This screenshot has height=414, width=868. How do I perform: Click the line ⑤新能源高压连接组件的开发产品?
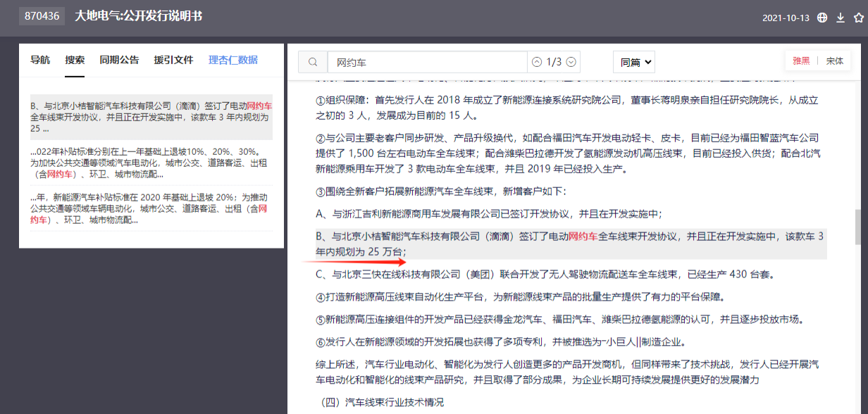(x=560, y=320)
